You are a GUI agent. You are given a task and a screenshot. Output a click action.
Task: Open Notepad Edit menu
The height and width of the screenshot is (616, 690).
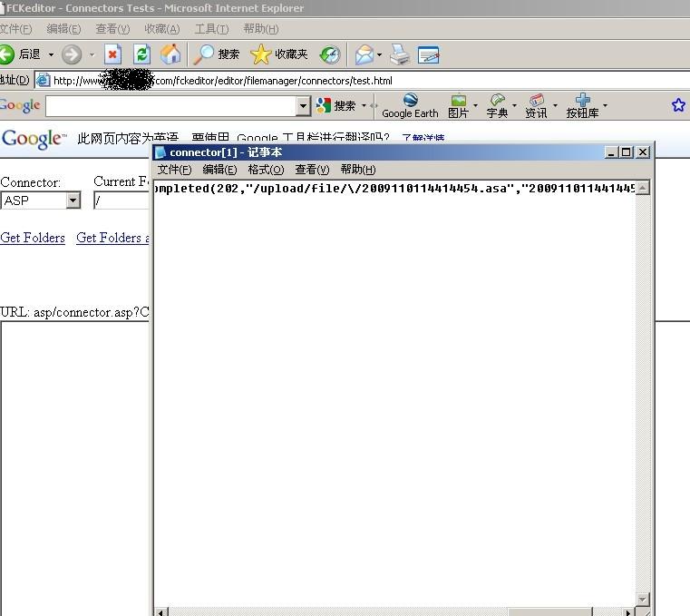pos(219,170)
